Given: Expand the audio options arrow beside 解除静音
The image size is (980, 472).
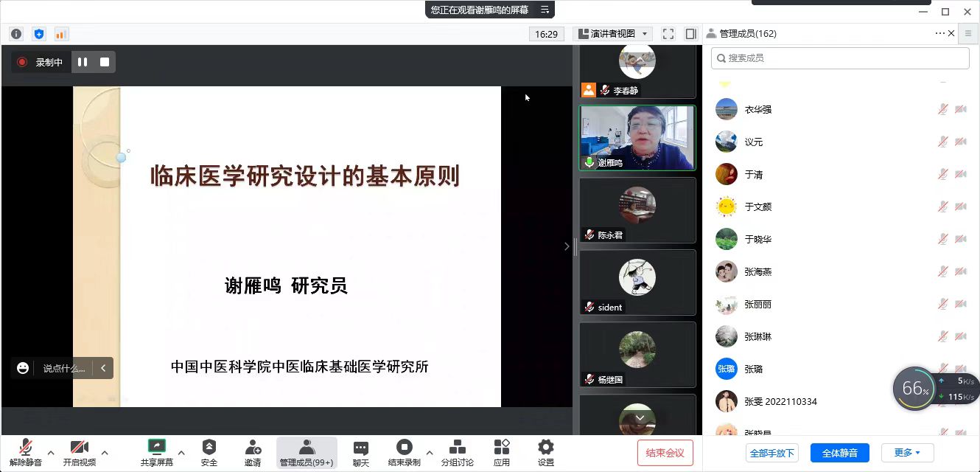Looking at the screenshot, I should pos(51,452).
